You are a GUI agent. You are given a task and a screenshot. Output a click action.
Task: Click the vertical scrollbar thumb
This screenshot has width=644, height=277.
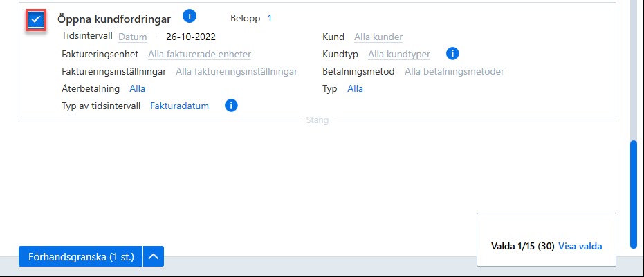pyautogui.click(x=634, y=195)
